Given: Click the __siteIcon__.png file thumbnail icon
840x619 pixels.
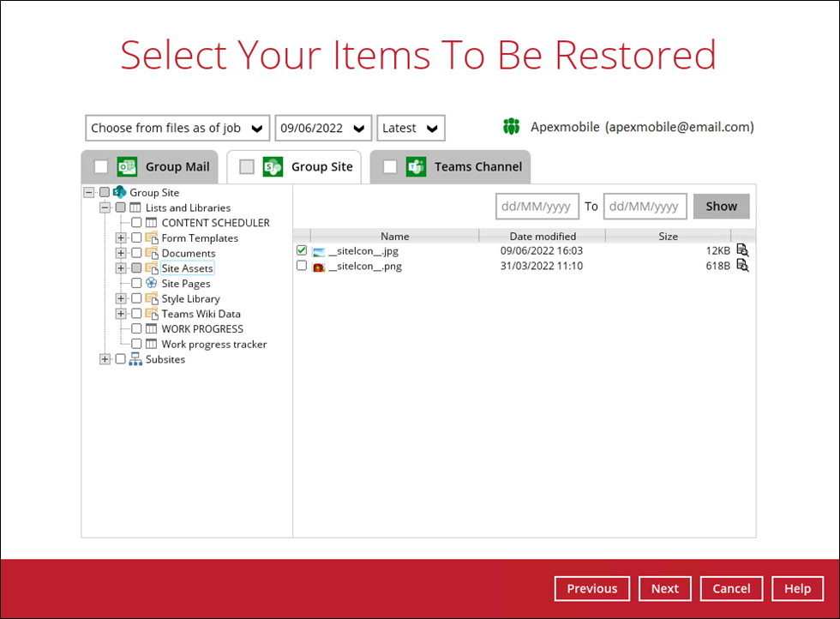Looking at the screenshot, I should [319, 267].
